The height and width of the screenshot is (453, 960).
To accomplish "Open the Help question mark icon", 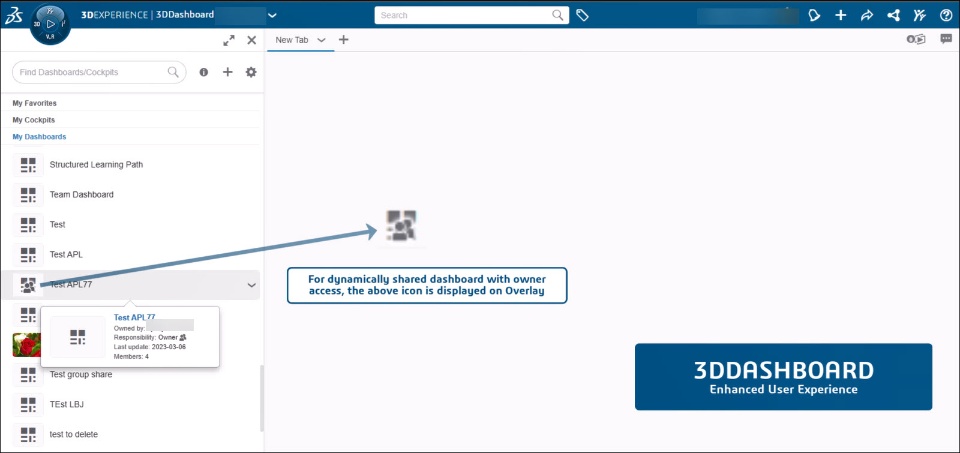I will tap(946, 15).
